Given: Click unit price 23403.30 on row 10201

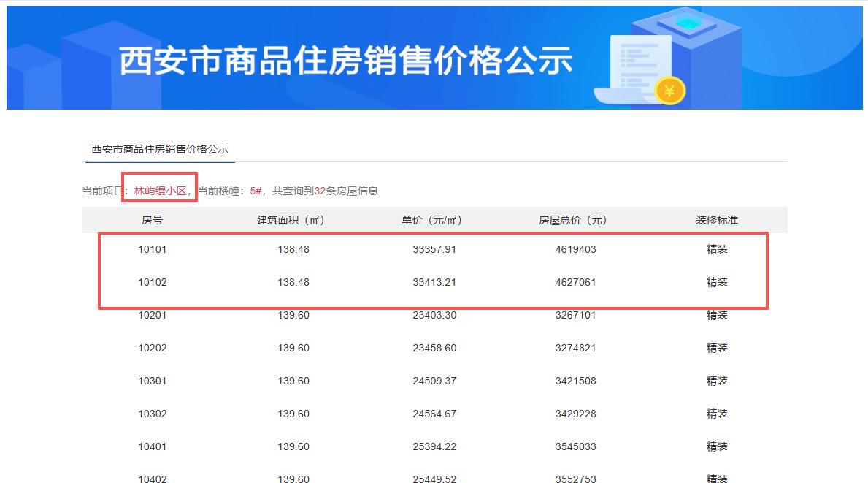Looking at the screenshot, I should click(434, 315).
